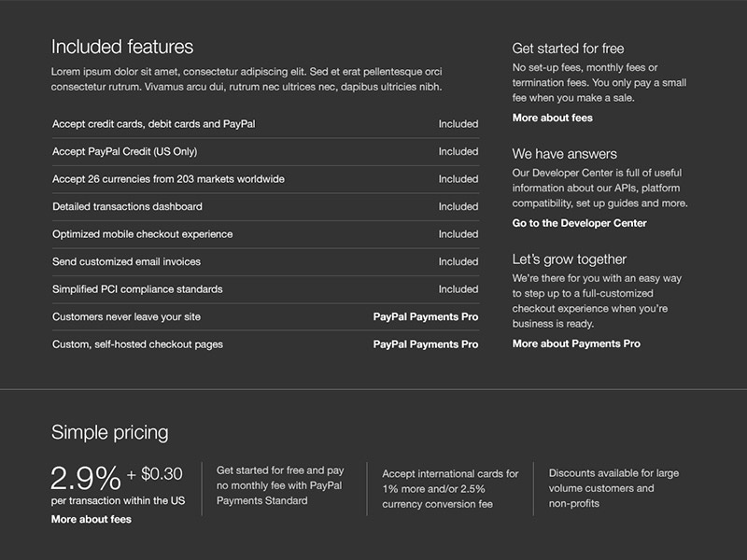Viewport: 747px width, 560px height.
Task: Click the Simple pricing heading
Action: pos(109,432)
